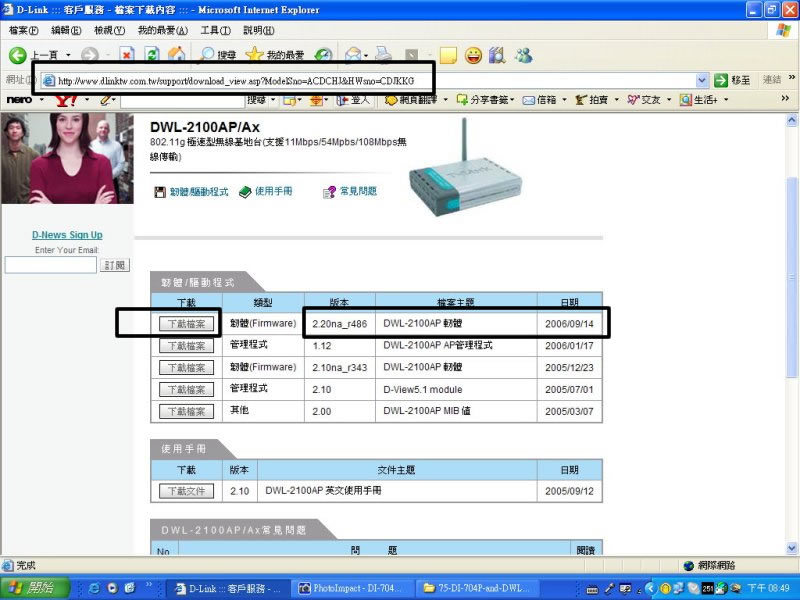Click the Start button on the taskbar
Screen dimensions: 800x600
tap(35, 588)
